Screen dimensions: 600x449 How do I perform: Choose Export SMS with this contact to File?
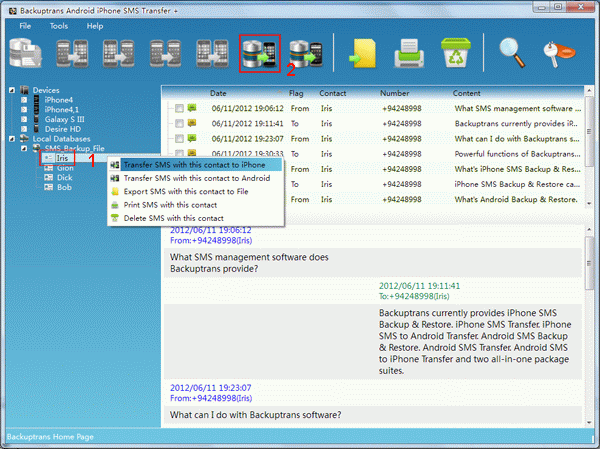pyautogui.click(x=196, y=192)
